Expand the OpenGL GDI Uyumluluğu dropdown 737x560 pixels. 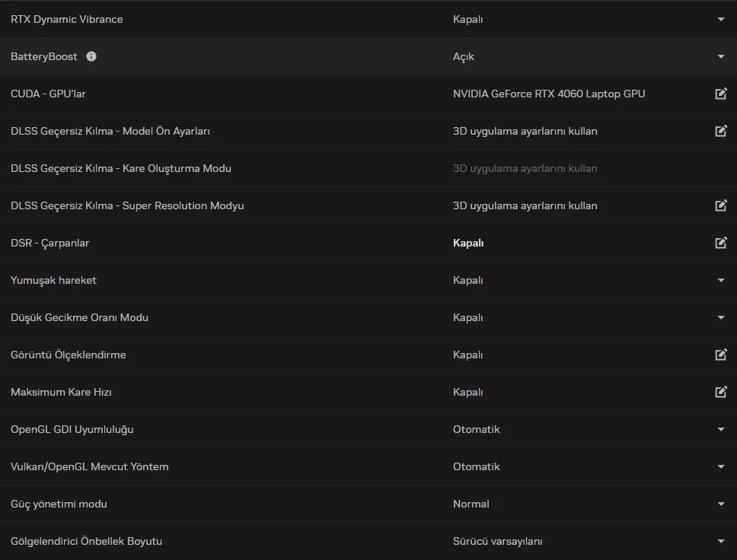click(721, 429)
